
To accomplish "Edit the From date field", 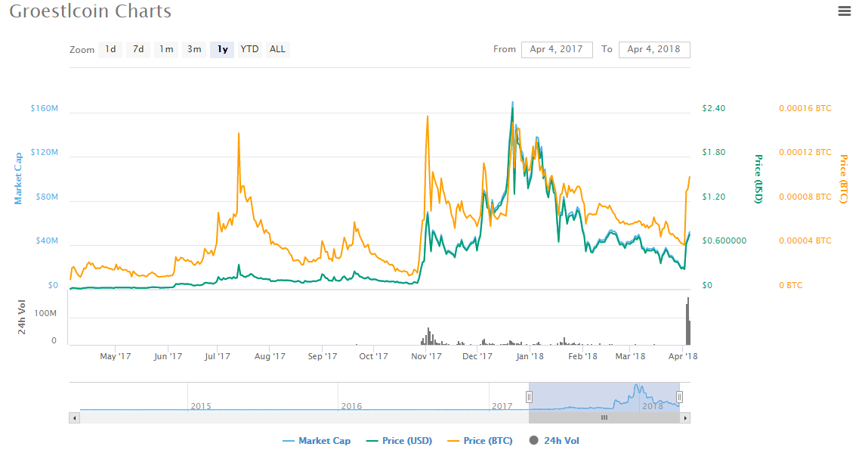I will click(x=557, y=50).
